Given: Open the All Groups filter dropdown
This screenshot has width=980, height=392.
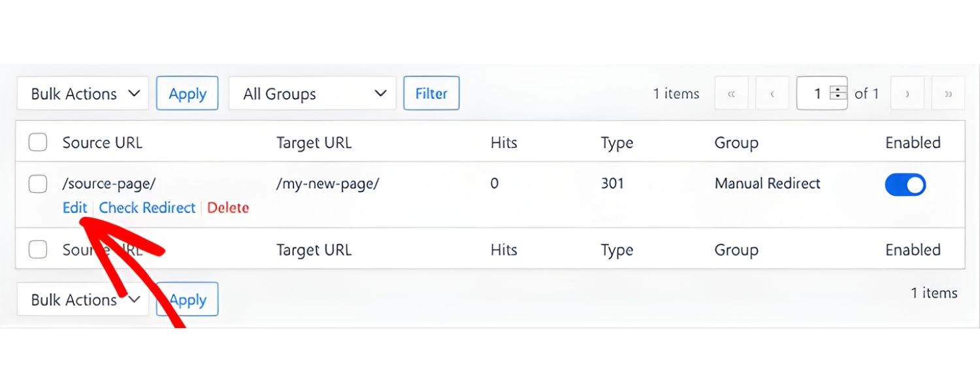Looking at the screenshot, I should [312, 93].
